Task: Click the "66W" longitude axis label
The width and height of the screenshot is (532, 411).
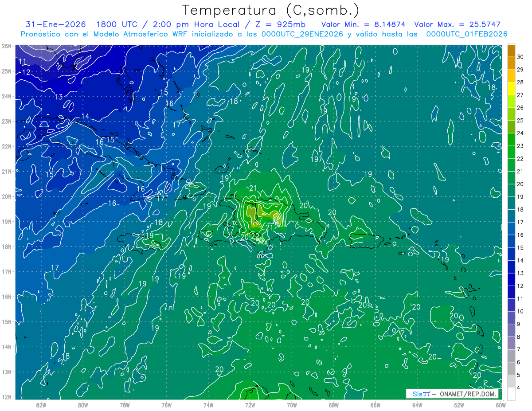Action: 376,405
